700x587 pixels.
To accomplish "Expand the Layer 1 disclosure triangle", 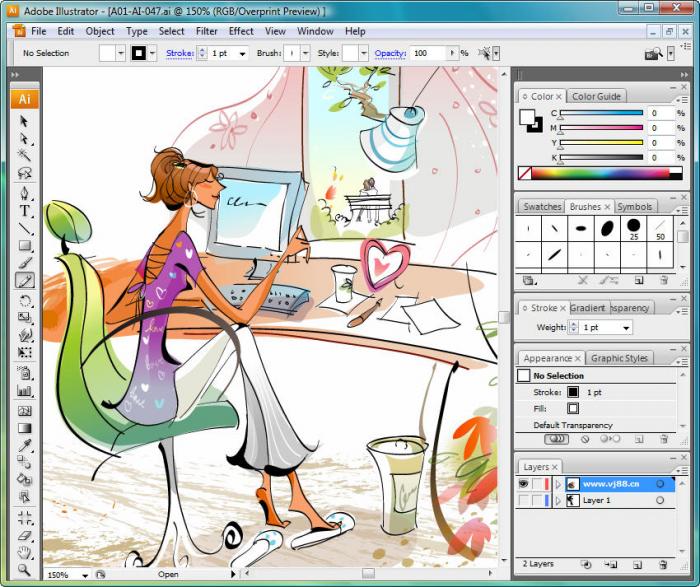I will 558,500.
